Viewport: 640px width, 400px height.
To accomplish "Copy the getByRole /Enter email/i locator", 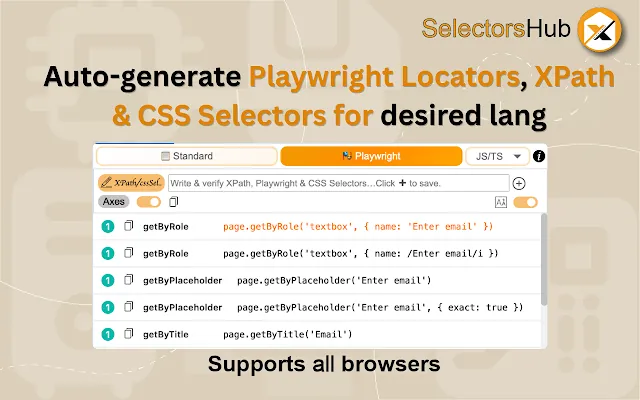I will click(x=129, y=253).
